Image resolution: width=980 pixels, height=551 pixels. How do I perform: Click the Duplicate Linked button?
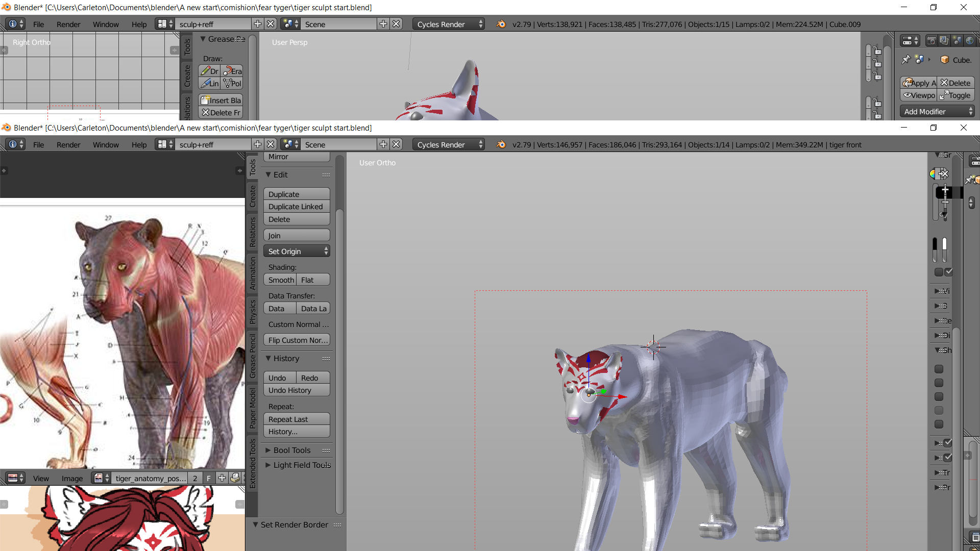[x=297, y=207]
